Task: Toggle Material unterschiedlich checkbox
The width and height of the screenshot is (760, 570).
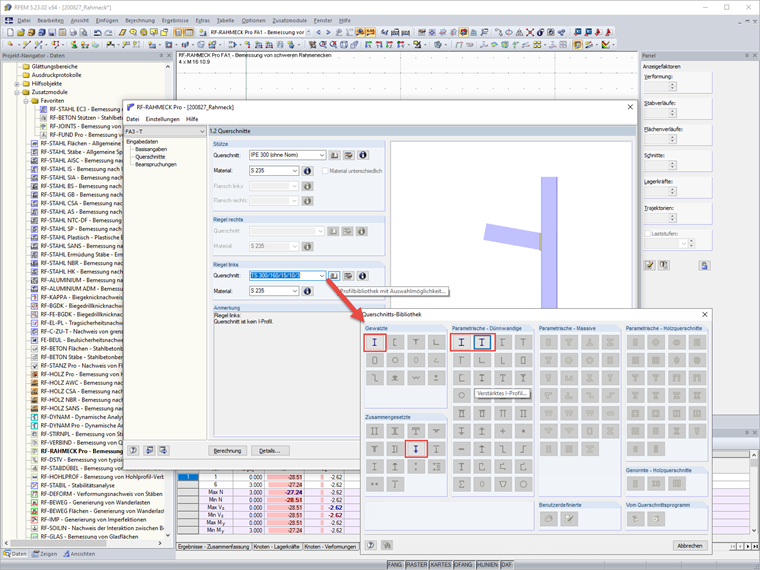Action: (324, 171)
